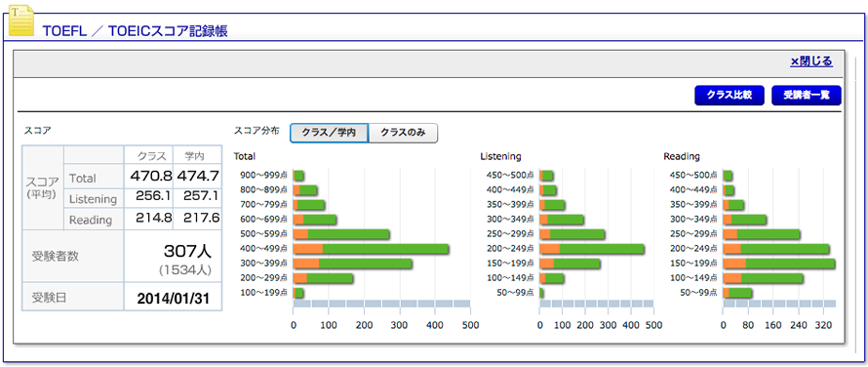868x367 pixels.
Task: Click the Reading chart 100～149点 bar
Action: [763, 278]
